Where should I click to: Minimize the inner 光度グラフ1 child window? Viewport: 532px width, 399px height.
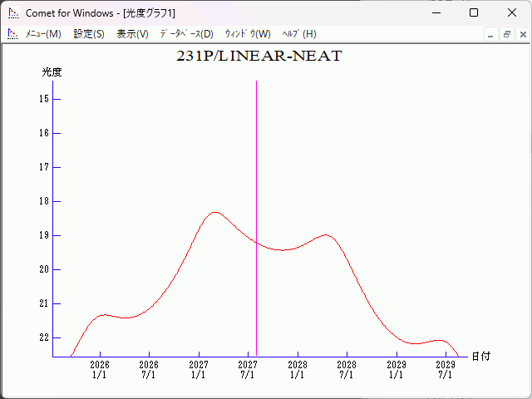click(491, 35)
